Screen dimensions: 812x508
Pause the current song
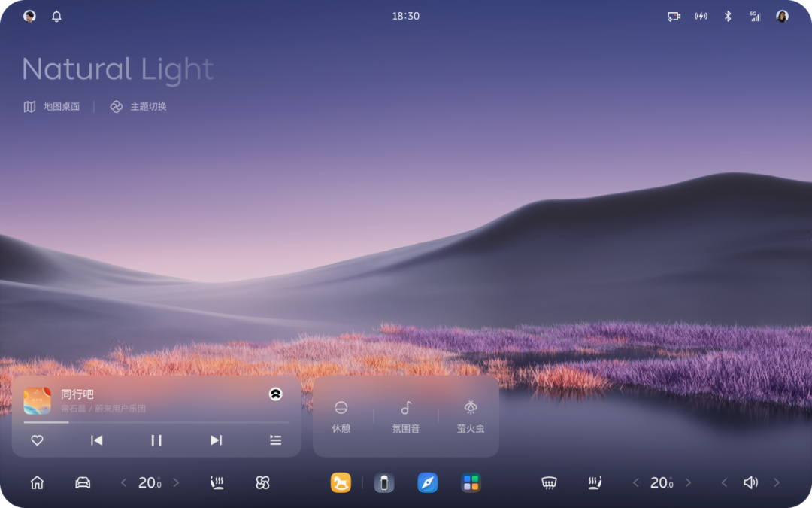click(156, 440)
